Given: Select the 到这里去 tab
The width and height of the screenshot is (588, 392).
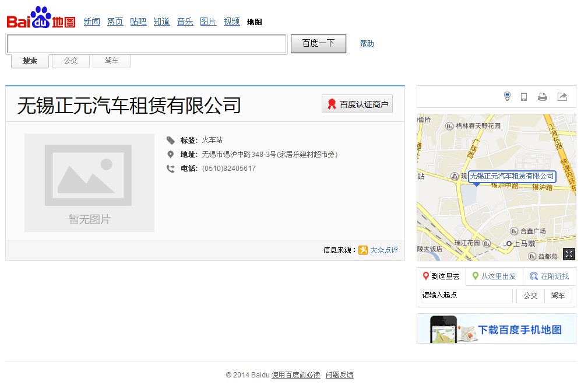Looking at the screenshot, I should coord(441,276).
